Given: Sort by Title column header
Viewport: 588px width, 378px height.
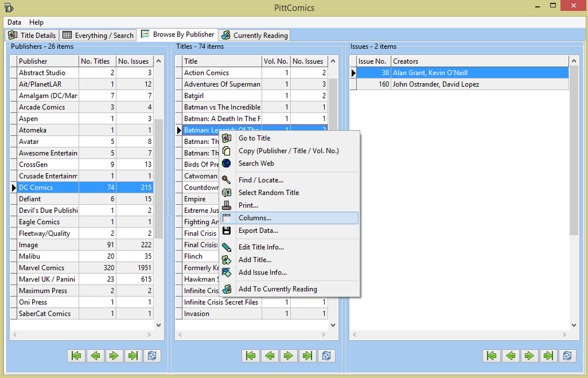Looking at the screenshot, I should pyautogui.click(x=222, y=61).
